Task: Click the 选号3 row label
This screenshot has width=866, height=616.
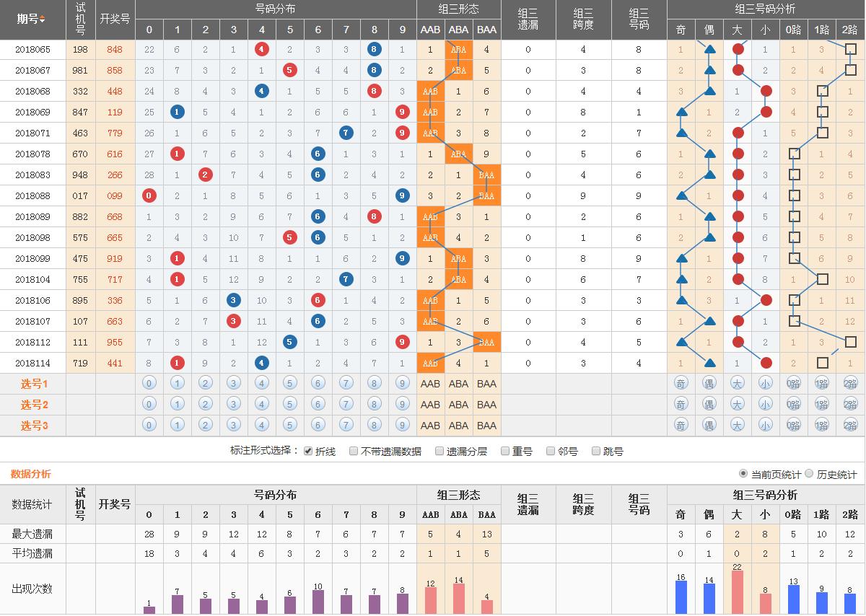Action: tap(34, 426)
